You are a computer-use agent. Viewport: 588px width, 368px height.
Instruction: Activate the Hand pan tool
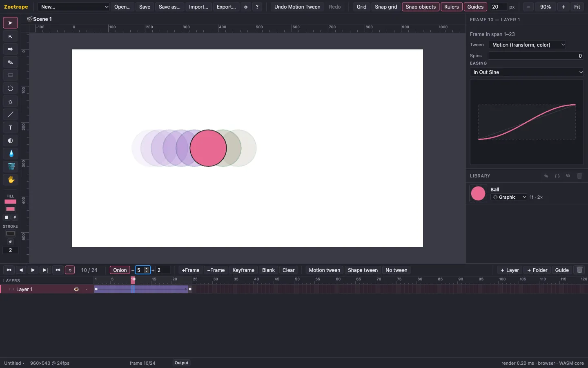pyautogui.click(x=10, y=180)
